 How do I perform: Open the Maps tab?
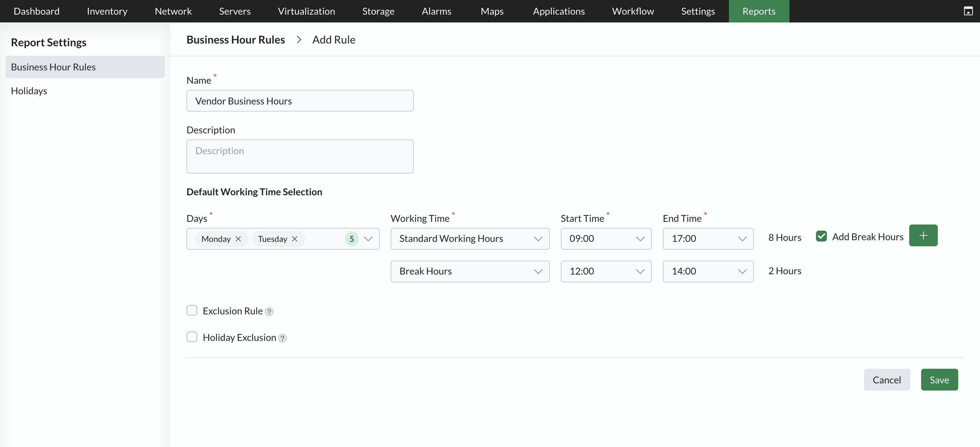click(x=492, y=11)
